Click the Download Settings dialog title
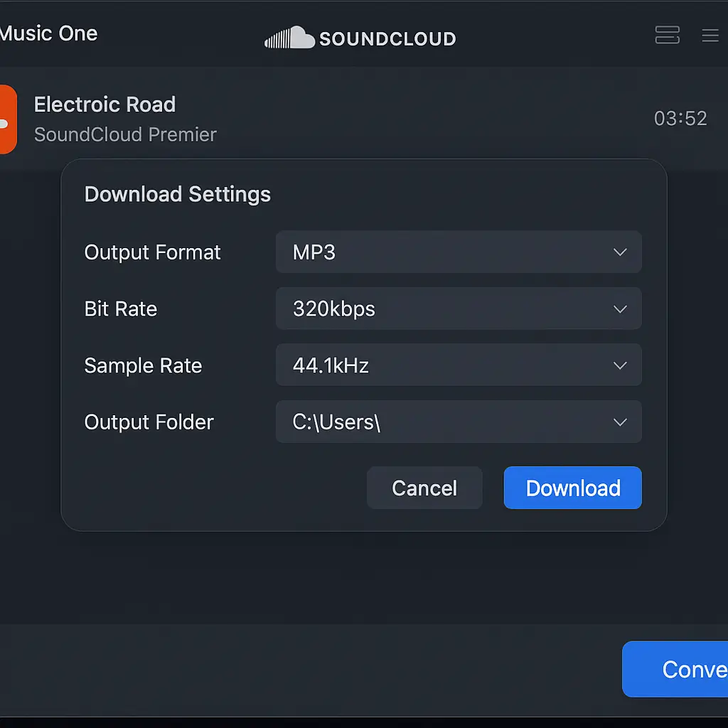This screenshot has width=728, height=728. click(177, 194)
